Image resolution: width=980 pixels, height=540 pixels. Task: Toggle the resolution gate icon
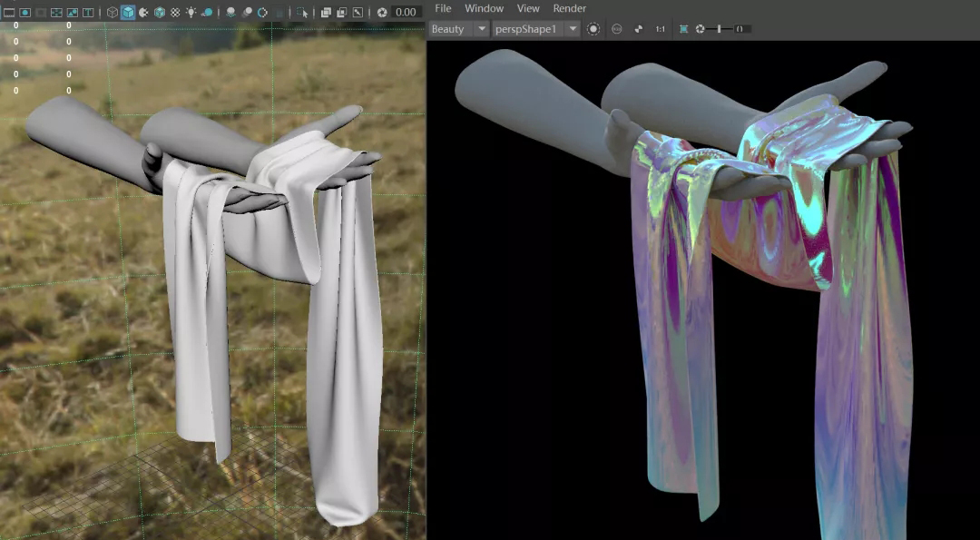tap(25, 12)
